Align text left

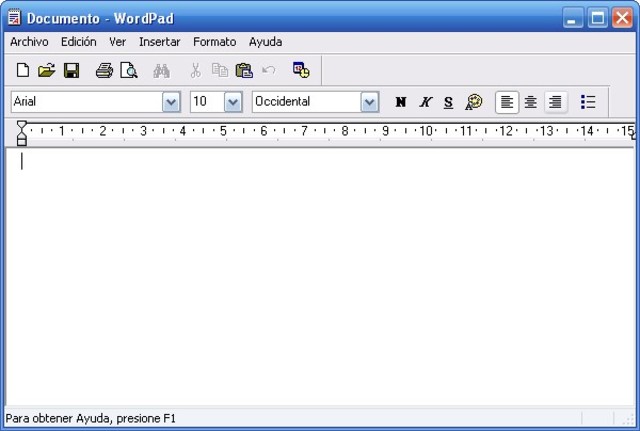(507, 102)
